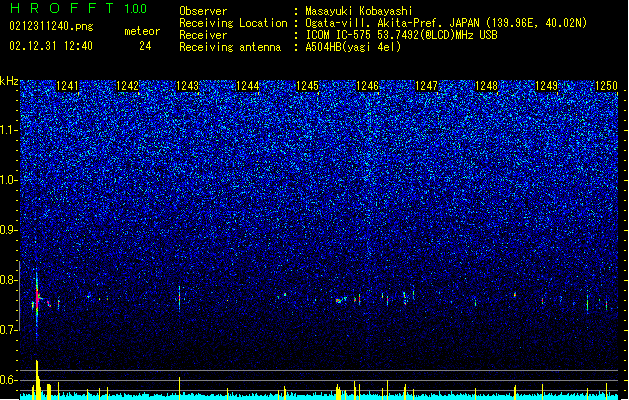The width and height of the screenshot is (629, 400).
Task: Click the yellow intensity bar below 1243
Action: click(x=179, y=388)
